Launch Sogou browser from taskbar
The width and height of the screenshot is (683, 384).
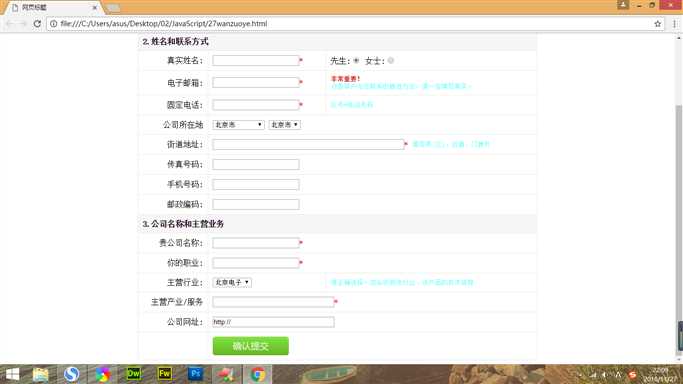click(x=71, y=374)
